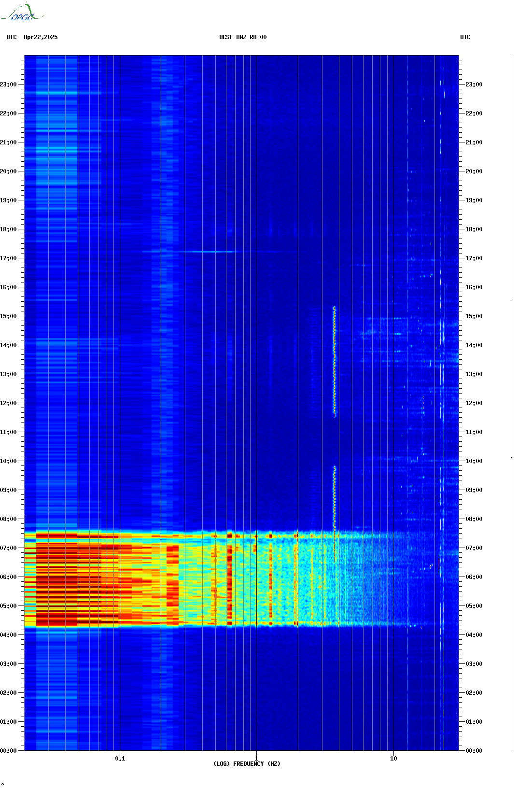Image resolution: width=532 pixels, height=789 pixels.
Task: Click the left-axis 00:00 time label
Action: pyautogui.click(x=8, y=751)
